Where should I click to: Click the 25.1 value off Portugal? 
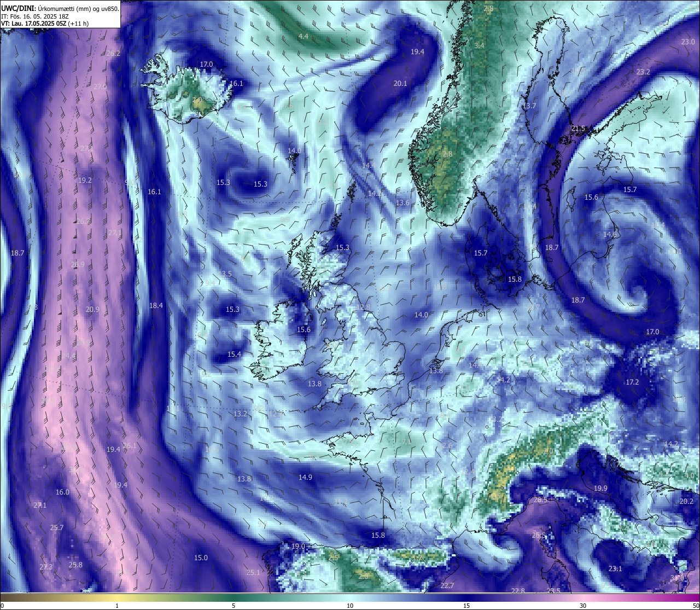click(253, 573)
